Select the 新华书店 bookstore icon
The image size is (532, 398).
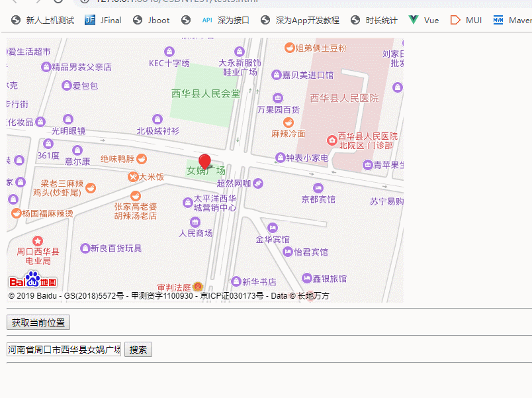tap(236, 281)
